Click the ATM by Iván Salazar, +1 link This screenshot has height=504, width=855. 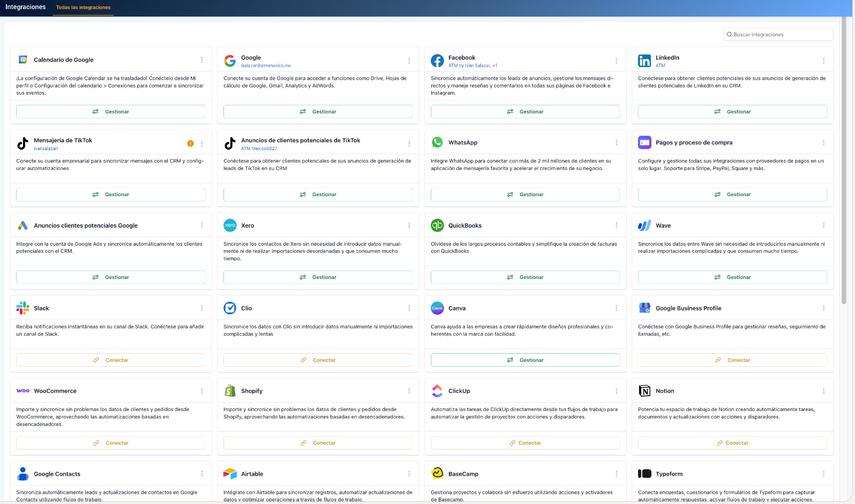pyautogui.click(x=473, y=66)
